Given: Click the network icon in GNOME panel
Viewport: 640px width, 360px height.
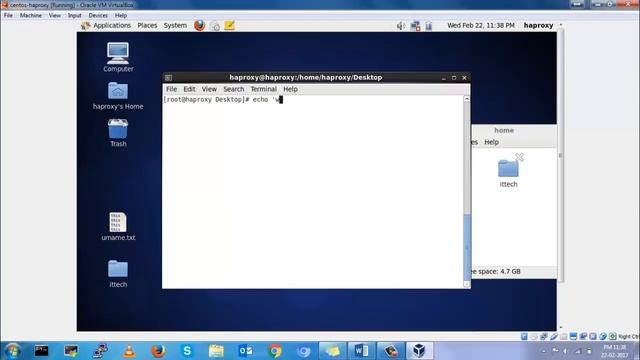Looking at the screenshot, I should (x=415, y=26).
